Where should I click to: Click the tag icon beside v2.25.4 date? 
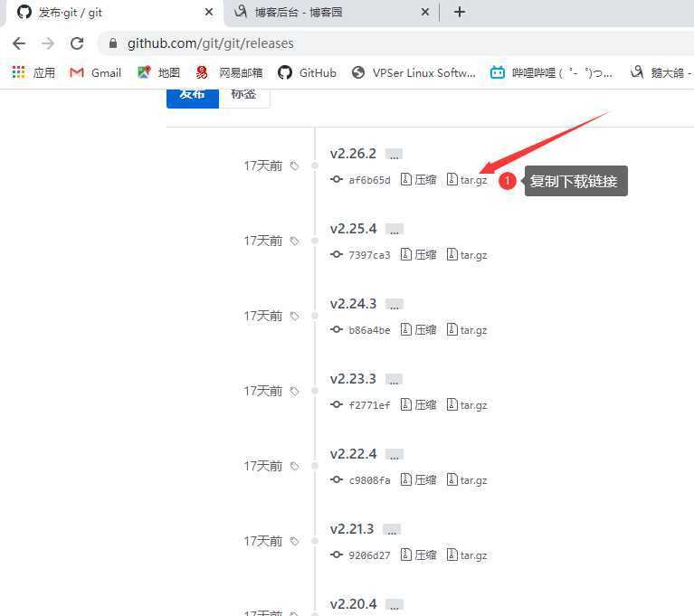click(294, 242)
